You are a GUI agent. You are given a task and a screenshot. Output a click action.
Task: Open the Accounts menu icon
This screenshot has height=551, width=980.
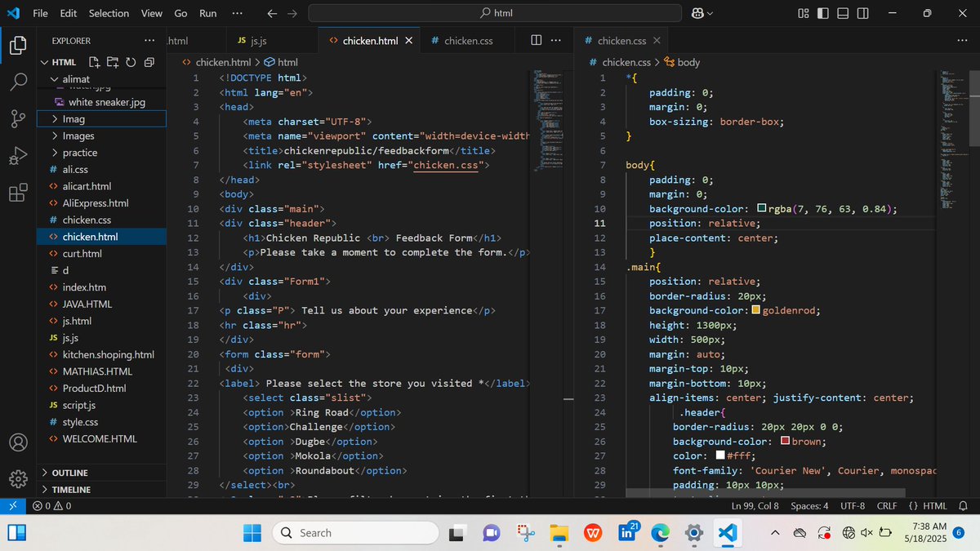pos(18,442)
